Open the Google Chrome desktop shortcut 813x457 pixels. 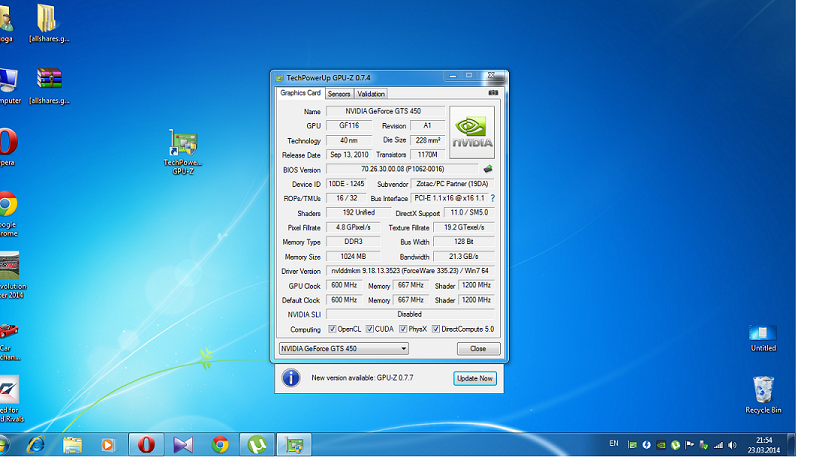pos(8,214)
